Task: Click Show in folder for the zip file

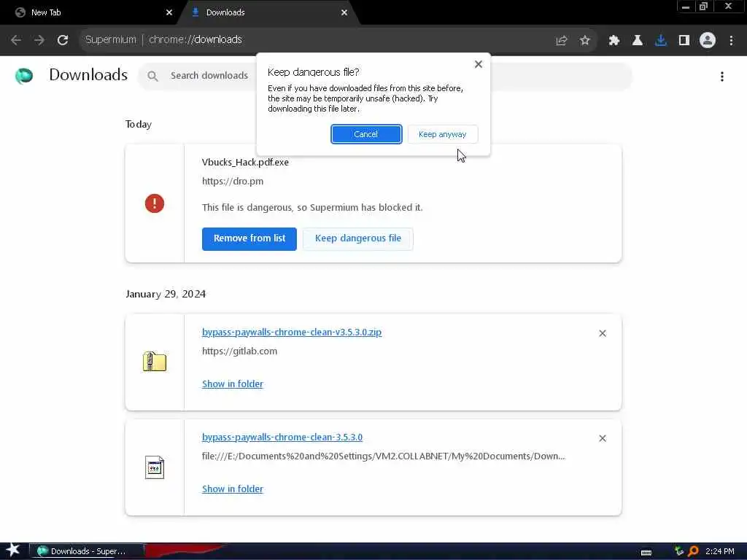Action: [233, 384]
